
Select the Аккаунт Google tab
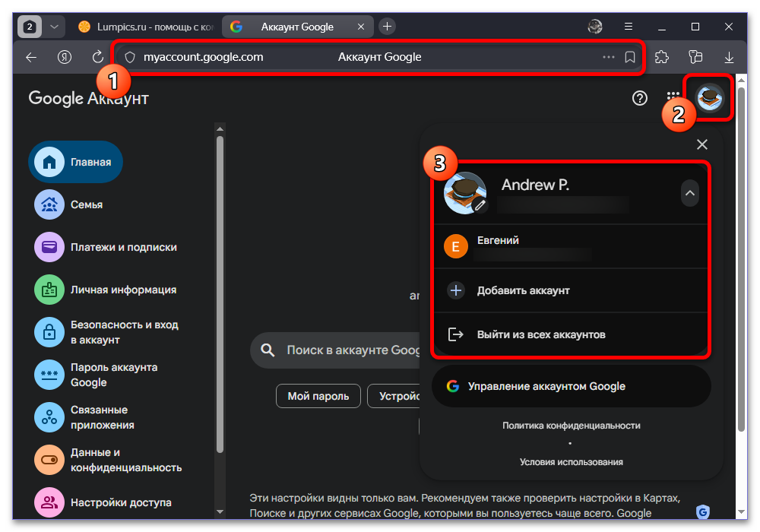click(296, 27)
